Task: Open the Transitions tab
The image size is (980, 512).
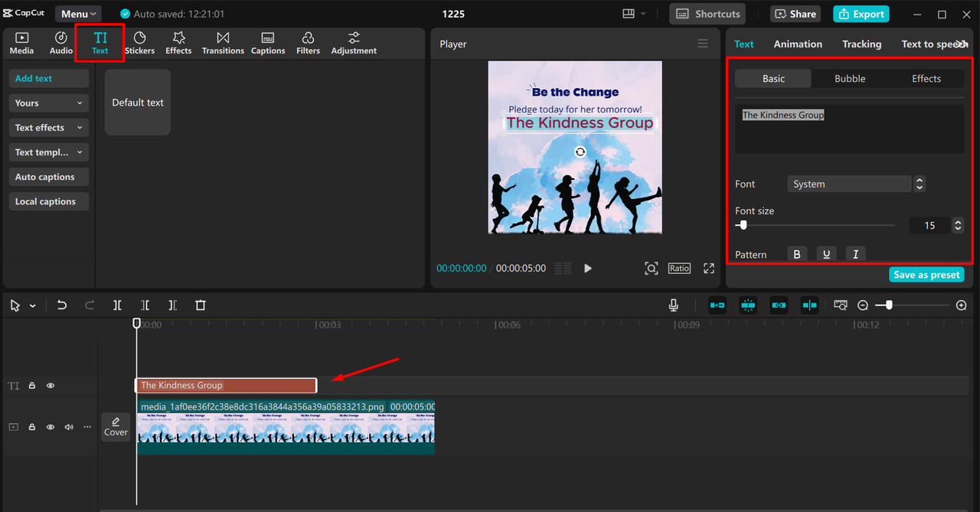Action: coord(223,44)
